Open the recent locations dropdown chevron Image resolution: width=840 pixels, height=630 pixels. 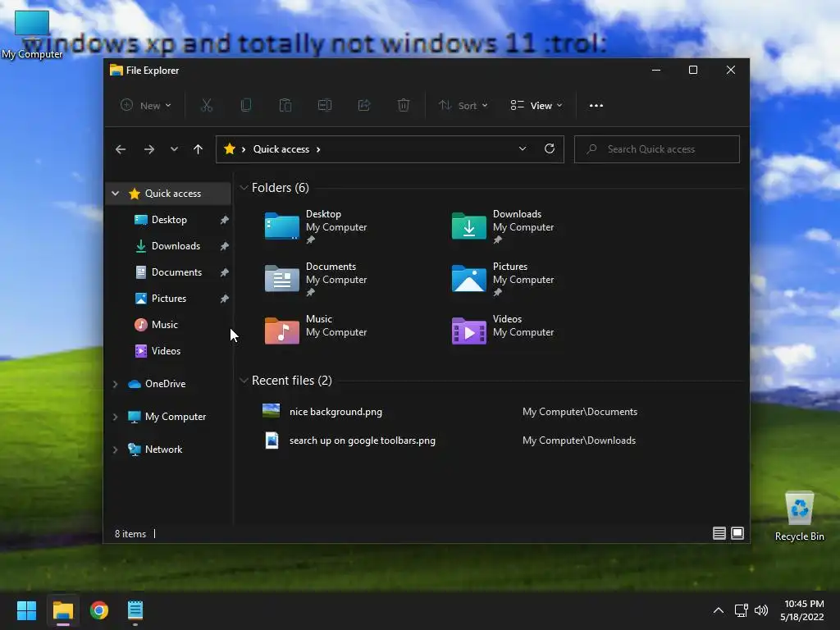(x=174, y=149)
